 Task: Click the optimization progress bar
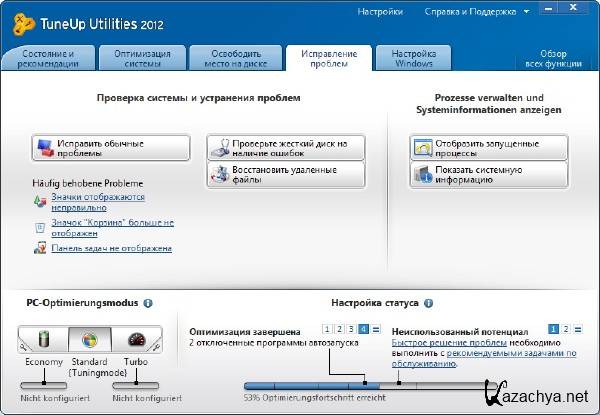click(370, 385)
